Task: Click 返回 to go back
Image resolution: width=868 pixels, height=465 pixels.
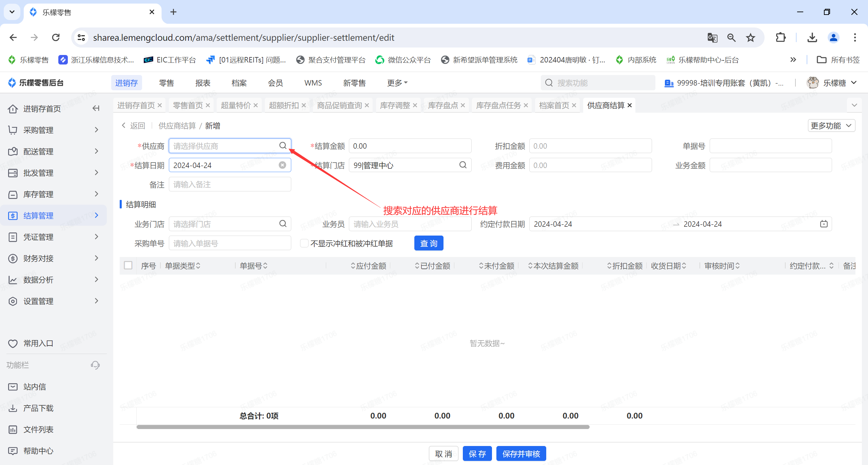Action: [x=134, y=126]
